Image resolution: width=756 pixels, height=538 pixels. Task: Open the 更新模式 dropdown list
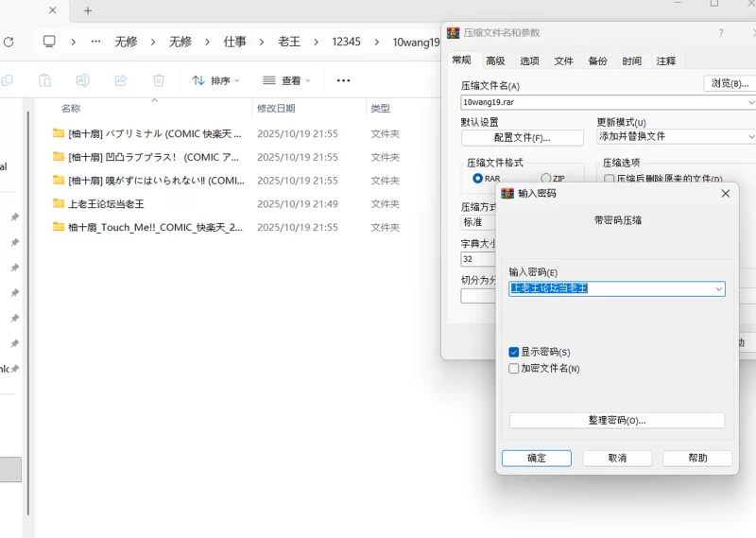tap(676, 136)
